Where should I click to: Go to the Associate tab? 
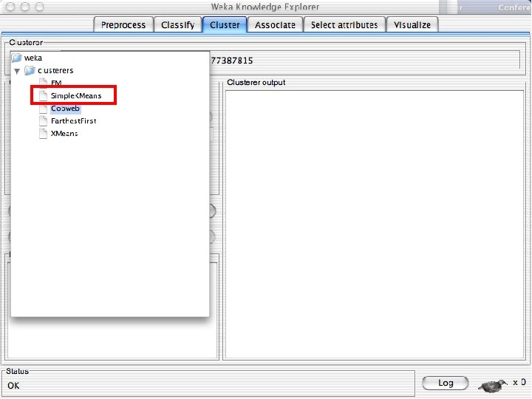click(275, 25)
